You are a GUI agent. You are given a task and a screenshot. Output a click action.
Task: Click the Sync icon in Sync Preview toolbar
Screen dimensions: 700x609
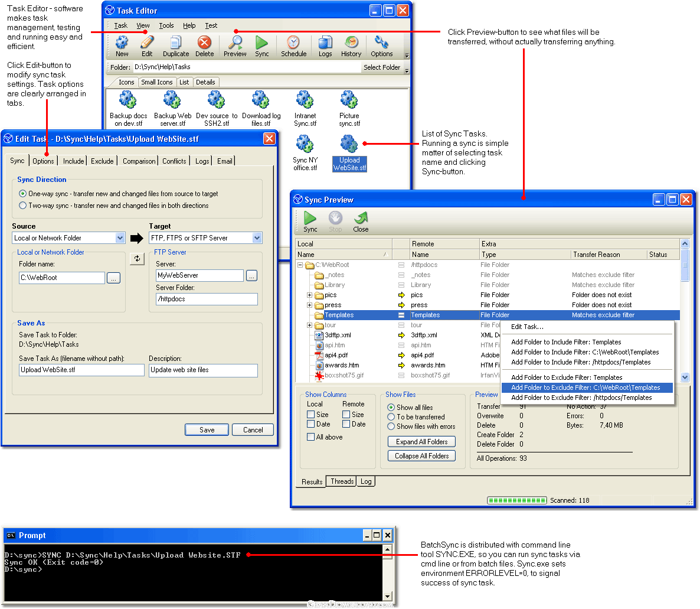(310, 222)
